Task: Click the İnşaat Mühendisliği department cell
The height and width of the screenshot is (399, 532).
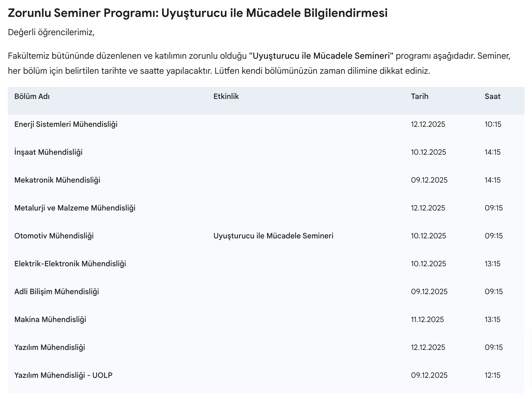Action: (49, 152)
